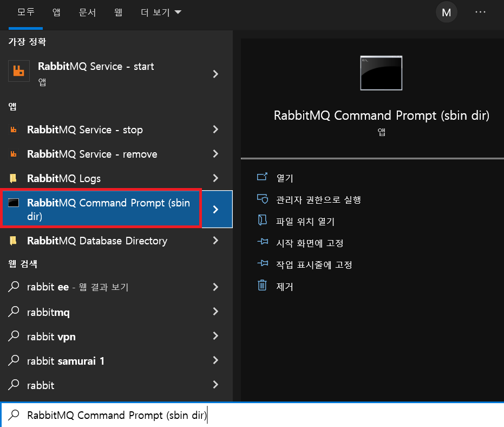This screenshot has width=504, height=427.
Task: Switch to the 모두 tab
Action: (26, 12)
